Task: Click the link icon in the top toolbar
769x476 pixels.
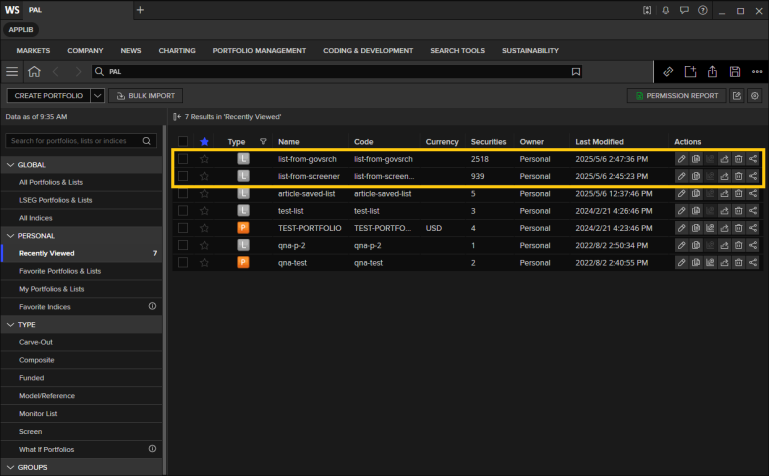Action: pyautogui.click(x=668, y=72)
